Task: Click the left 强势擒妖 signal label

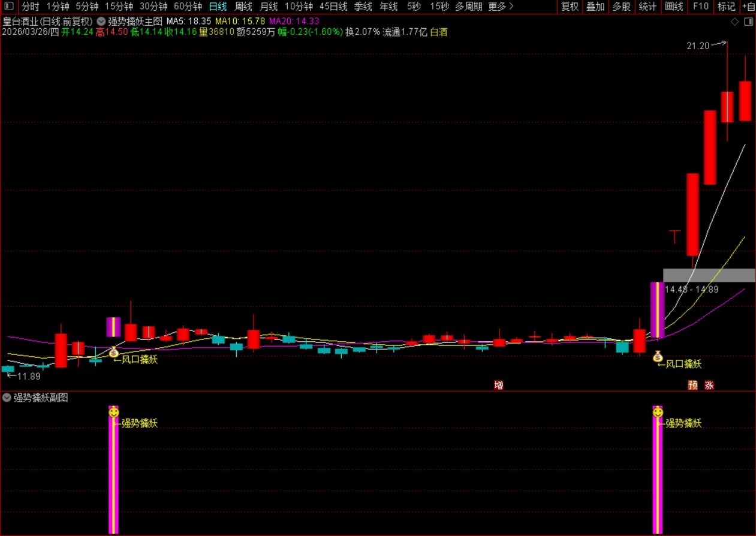Action: [x=140, y=423]
